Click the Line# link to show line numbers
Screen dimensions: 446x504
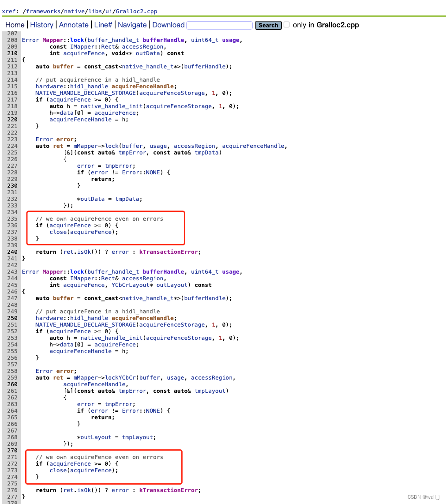click(x=103, y=25)
